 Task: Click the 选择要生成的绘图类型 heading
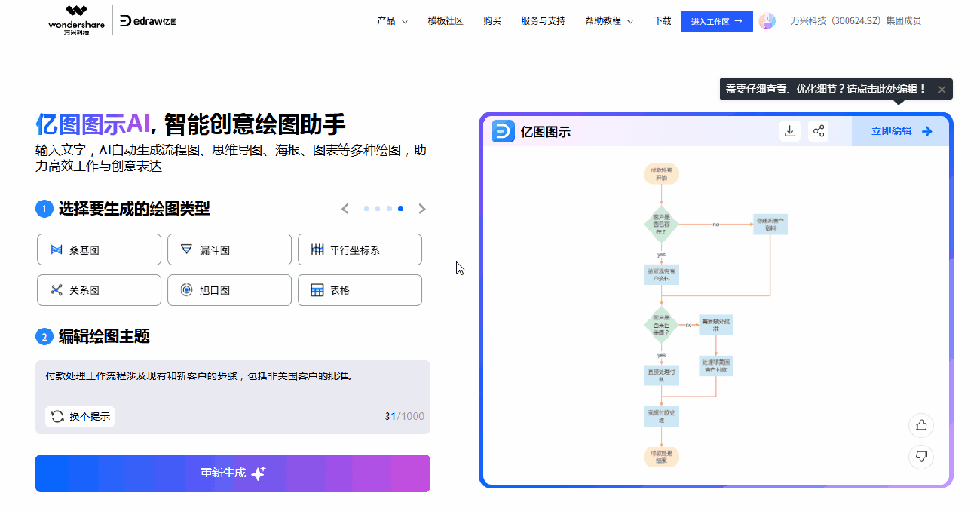coord(134,209)
